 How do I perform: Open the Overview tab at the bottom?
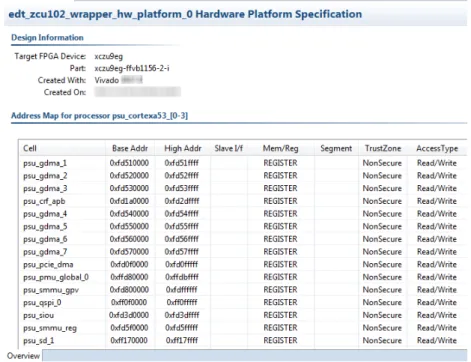[23, 356]
